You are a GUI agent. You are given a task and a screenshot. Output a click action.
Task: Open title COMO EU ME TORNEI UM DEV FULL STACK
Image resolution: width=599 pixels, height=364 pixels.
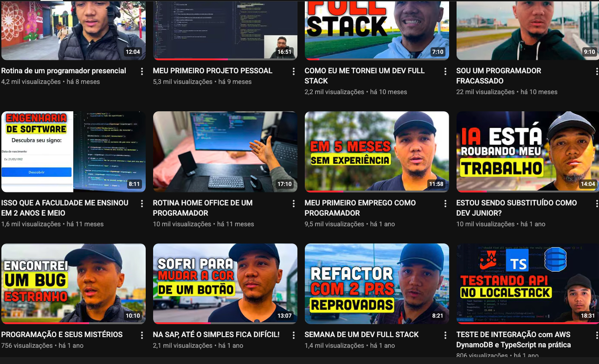[365, 76]
